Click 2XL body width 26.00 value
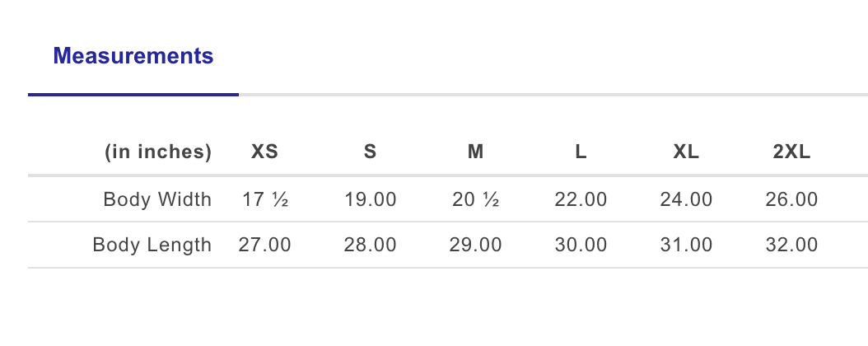 (791, 199)
